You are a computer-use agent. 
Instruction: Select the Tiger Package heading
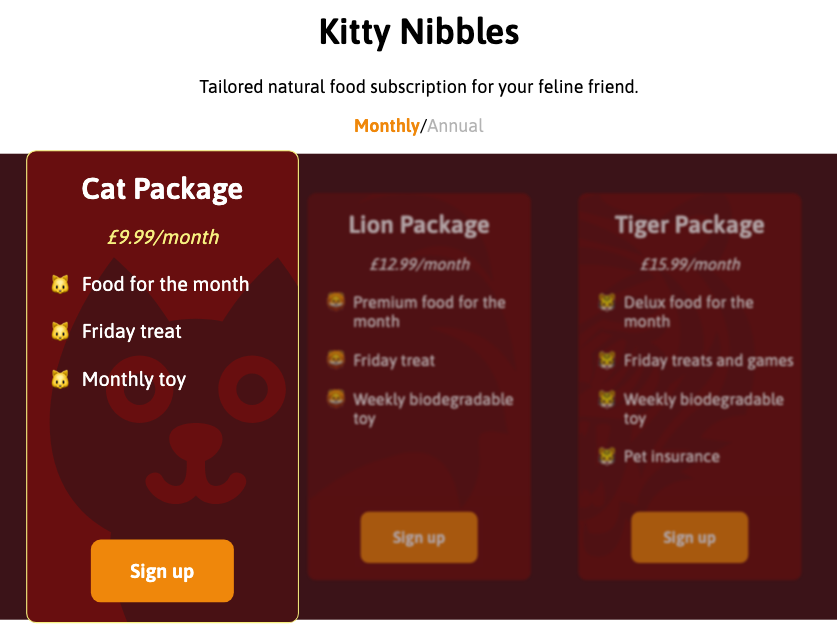690,224
